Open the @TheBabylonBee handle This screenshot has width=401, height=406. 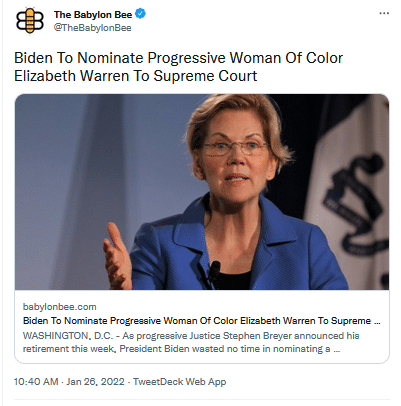93,28
